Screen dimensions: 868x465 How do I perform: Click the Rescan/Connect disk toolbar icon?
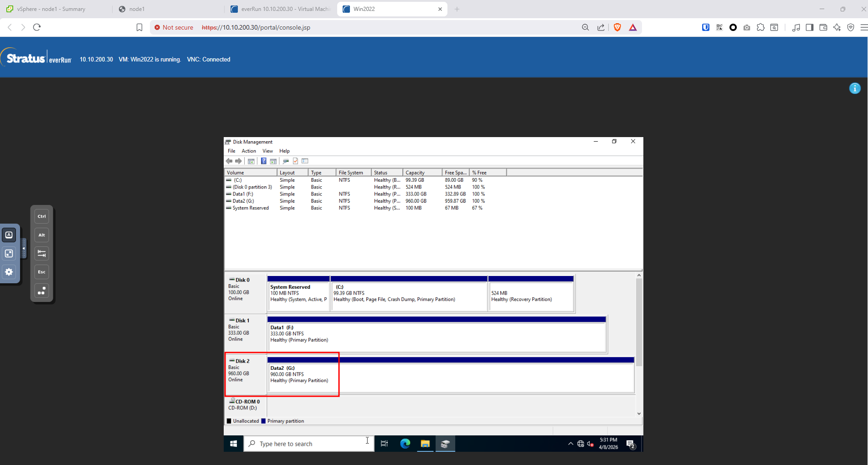286,161
